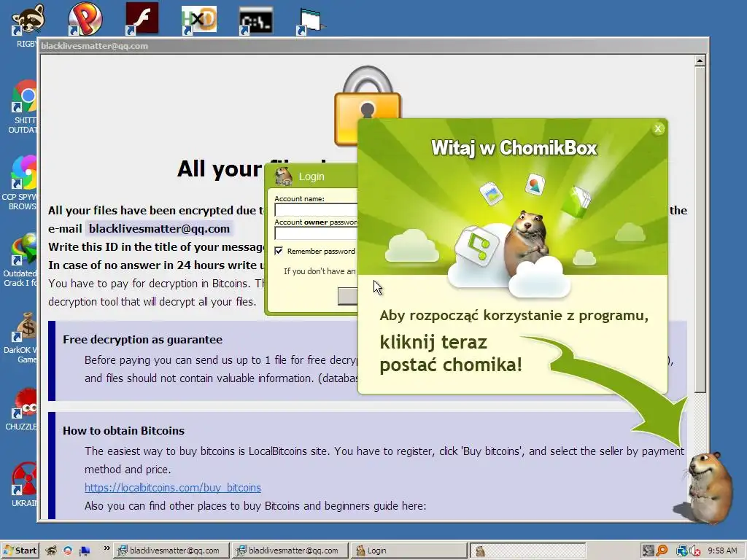Click the blacklivesmatter@qq.com window title bar
Viewport: 747px width, 560px height.
coord(373,46)
